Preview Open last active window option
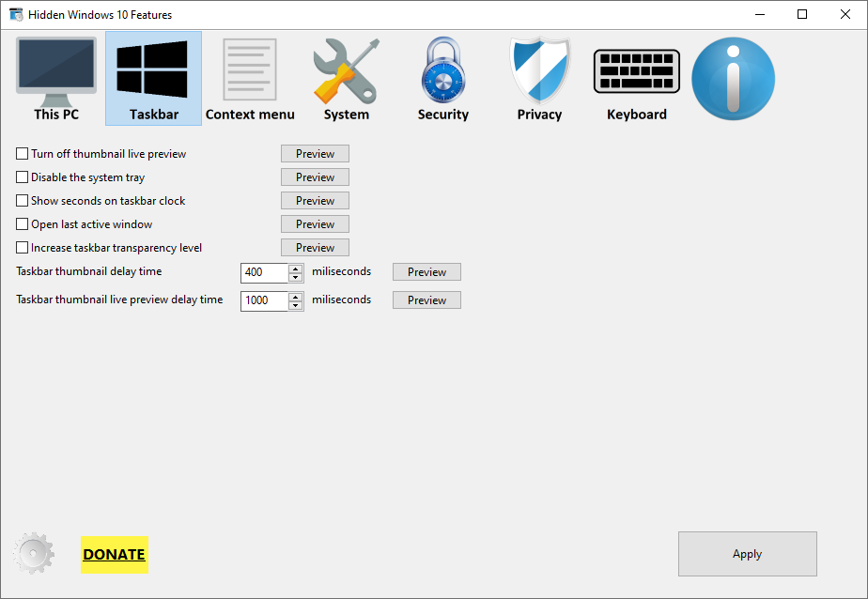The image size is (868, 599). (315, 224)
